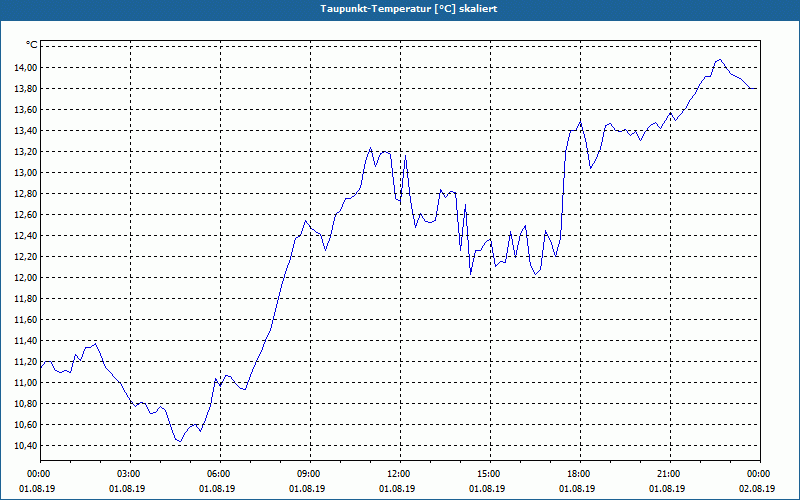Click the 12,00 y-axis value

pos(27,278)
